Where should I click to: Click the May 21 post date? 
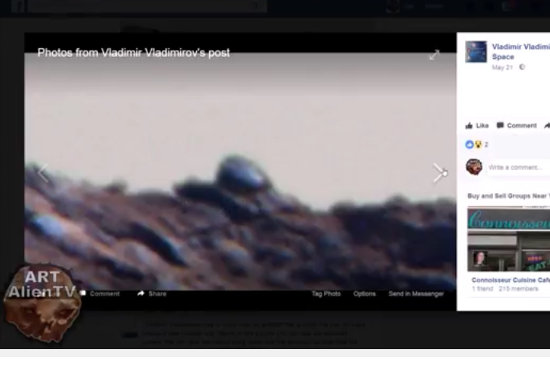(502, 67)
